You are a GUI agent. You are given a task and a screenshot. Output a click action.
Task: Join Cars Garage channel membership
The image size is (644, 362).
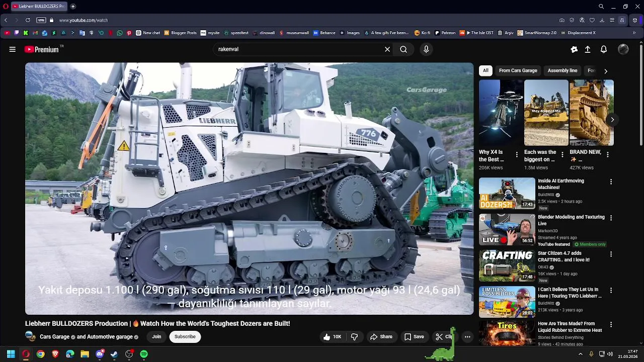point(156,337)
